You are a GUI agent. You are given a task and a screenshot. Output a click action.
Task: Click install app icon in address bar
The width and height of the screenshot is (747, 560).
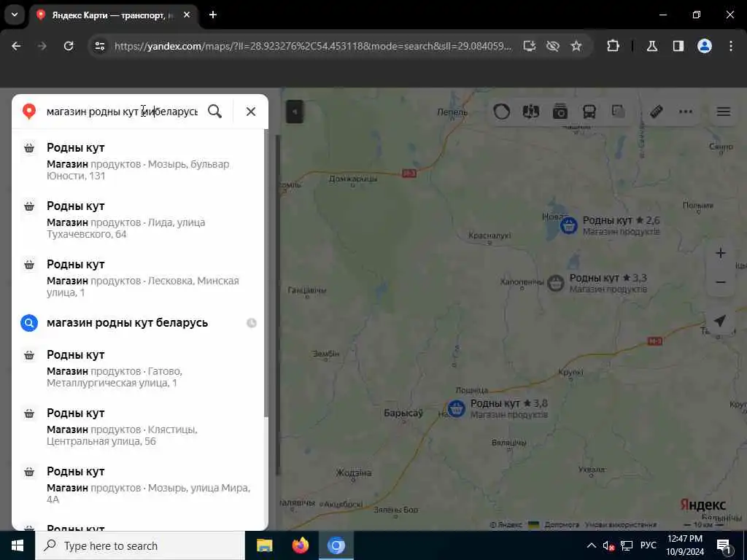(530, 46)
